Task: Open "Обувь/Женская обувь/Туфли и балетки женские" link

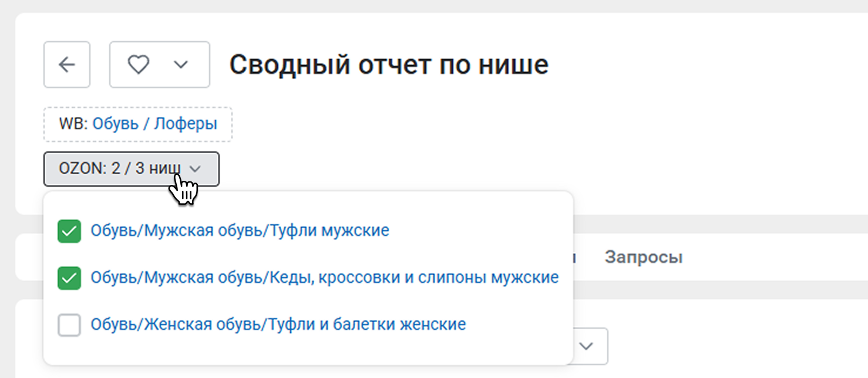Action: [x=278, y=324]
